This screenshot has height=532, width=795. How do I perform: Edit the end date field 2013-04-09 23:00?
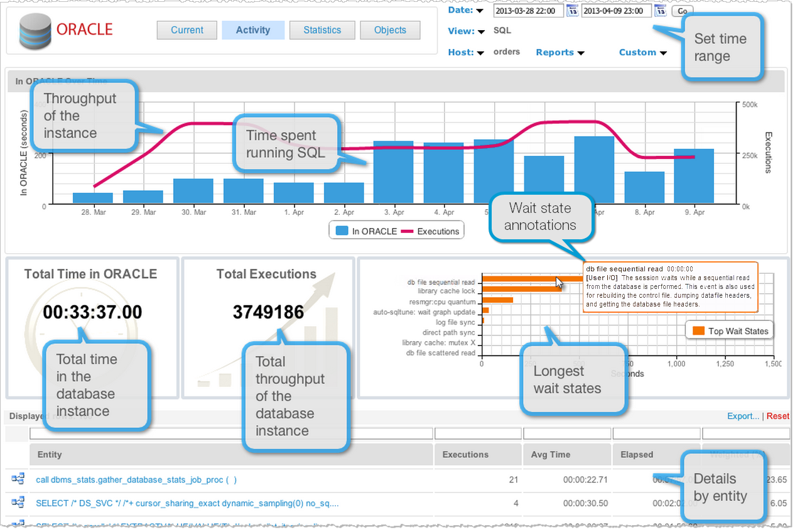pos(617,11)
